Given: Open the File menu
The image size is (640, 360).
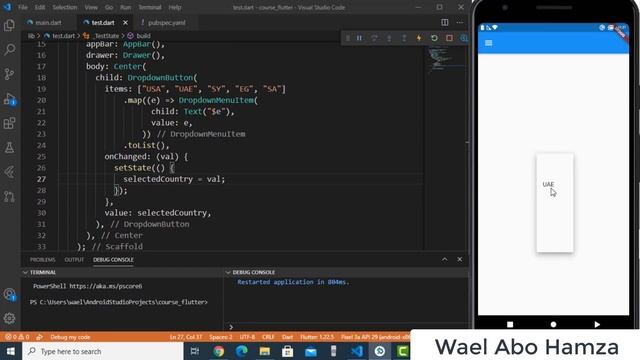Looking at the screenshot, I should [x=23, y=7].
